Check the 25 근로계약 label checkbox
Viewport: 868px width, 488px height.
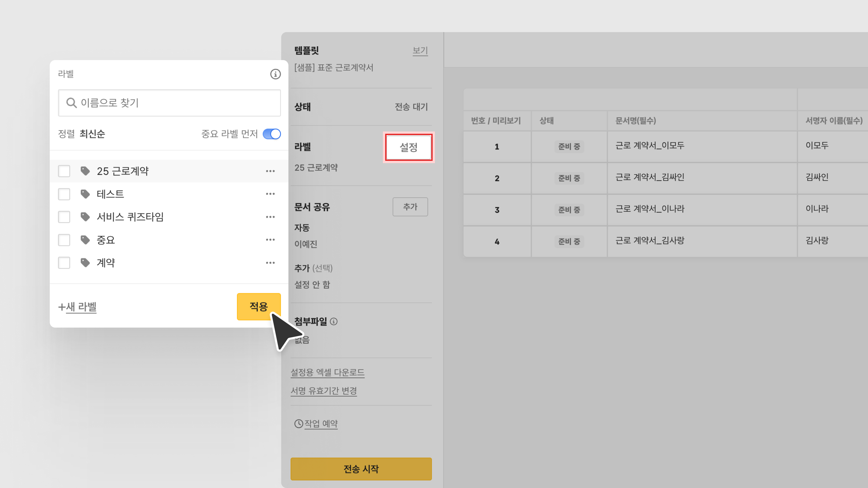click(x=64, y=171)
